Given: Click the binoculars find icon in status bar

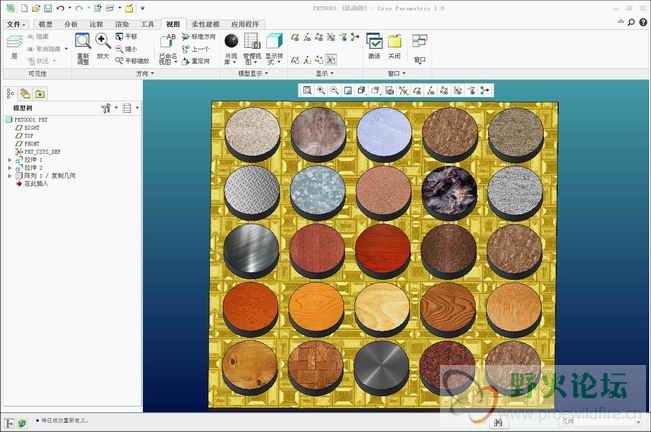Looking at the screenshot, I should (498, 422).
